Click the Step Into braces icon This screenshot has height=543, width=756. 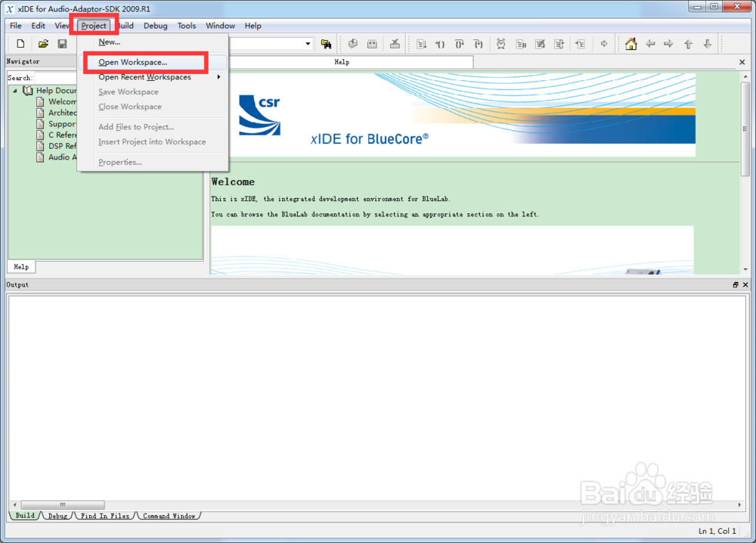(440, 44)
